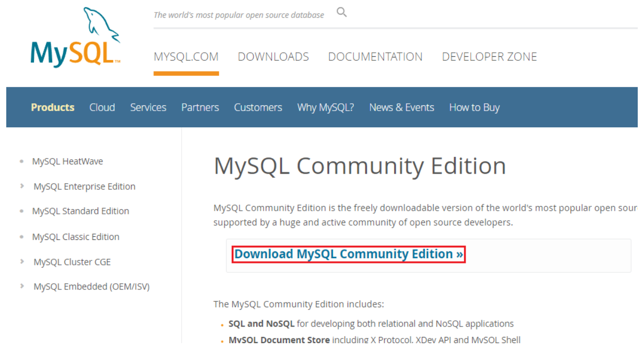Open MySQL Classic Edition sidebar link

click(x=76, y=237)
